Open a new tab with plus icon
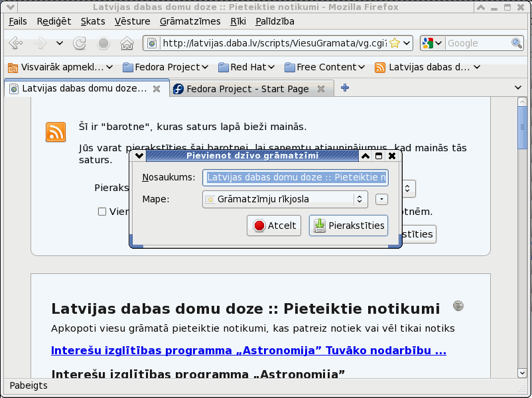Image resolution: width=532 pixels, height=398 pixels. coord(345,88)
